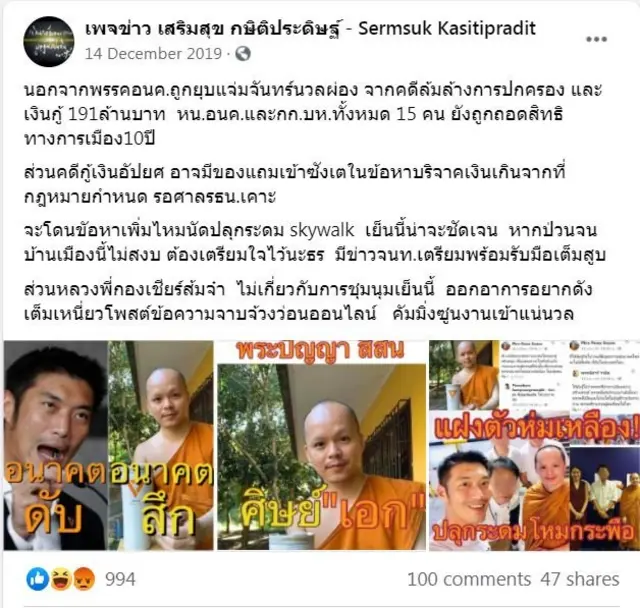
Task: Click the monk screenshot at top right collage
Action: click(x=464, y=375)
